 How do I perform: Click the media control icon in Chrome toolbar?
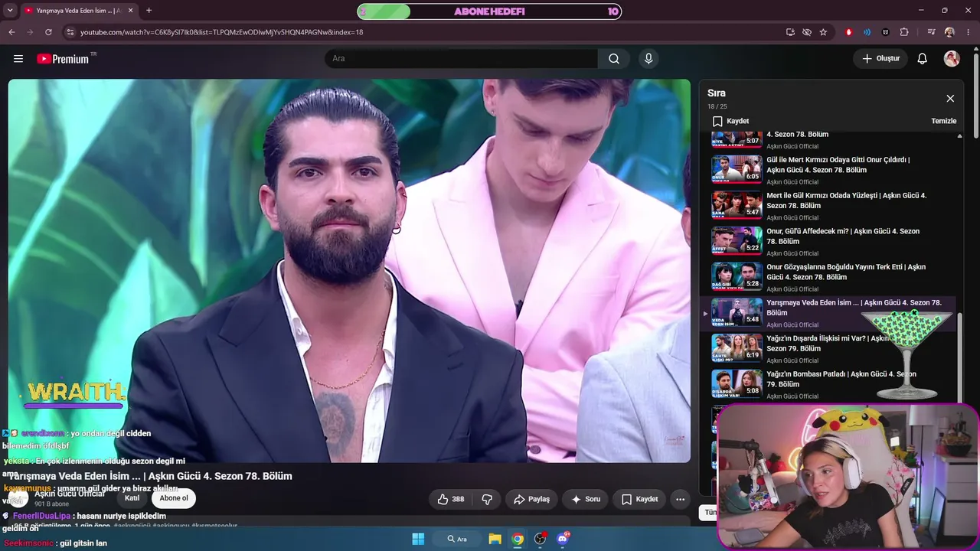(931, 32)
